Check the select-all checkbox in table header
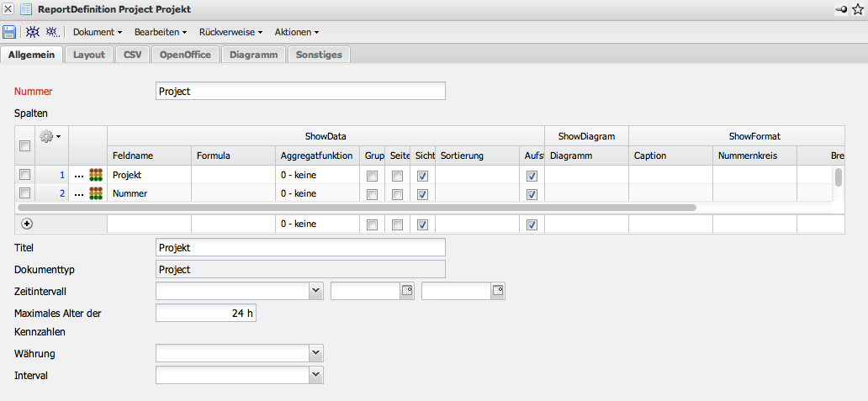This screenshot has width=868, height=401. 24,145
